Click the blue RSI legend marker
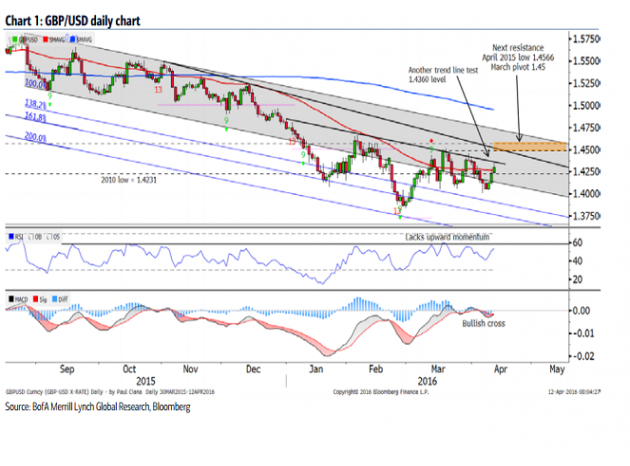This screenshot has height=466, width=630. point(10,237)
